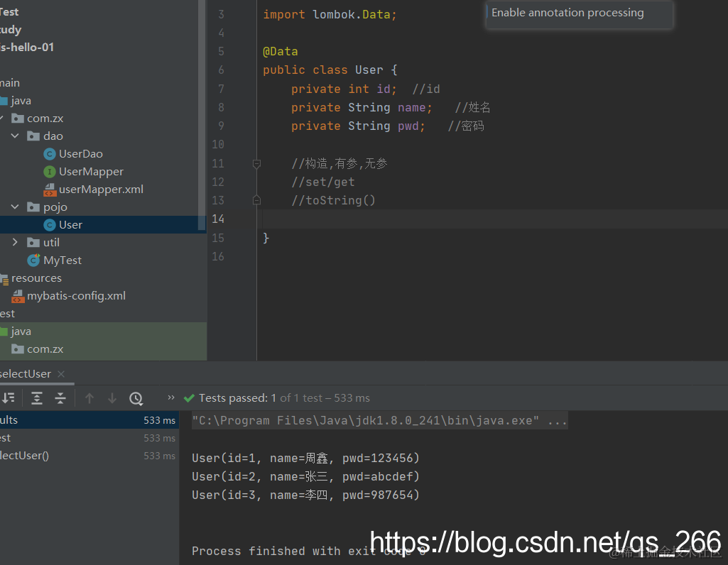Expand all test results
Screen dimensions: 728x565
[37, 398]
